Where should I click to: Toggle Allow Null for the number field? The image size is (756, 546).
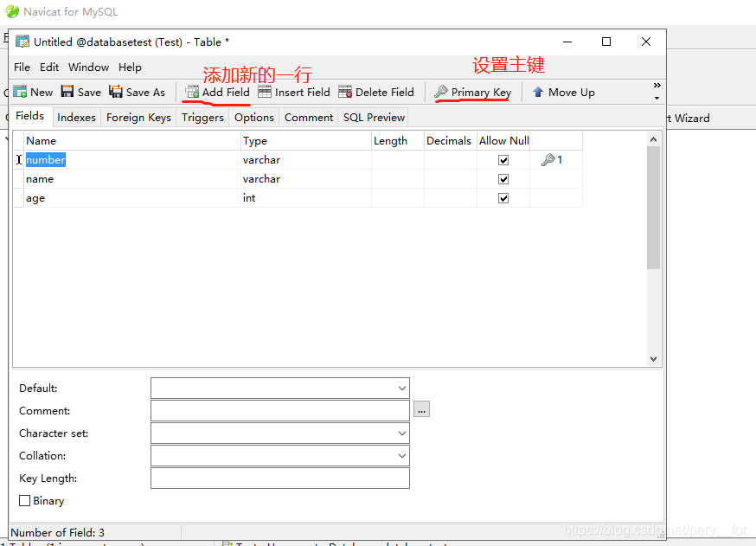click(x=503, y=160)
